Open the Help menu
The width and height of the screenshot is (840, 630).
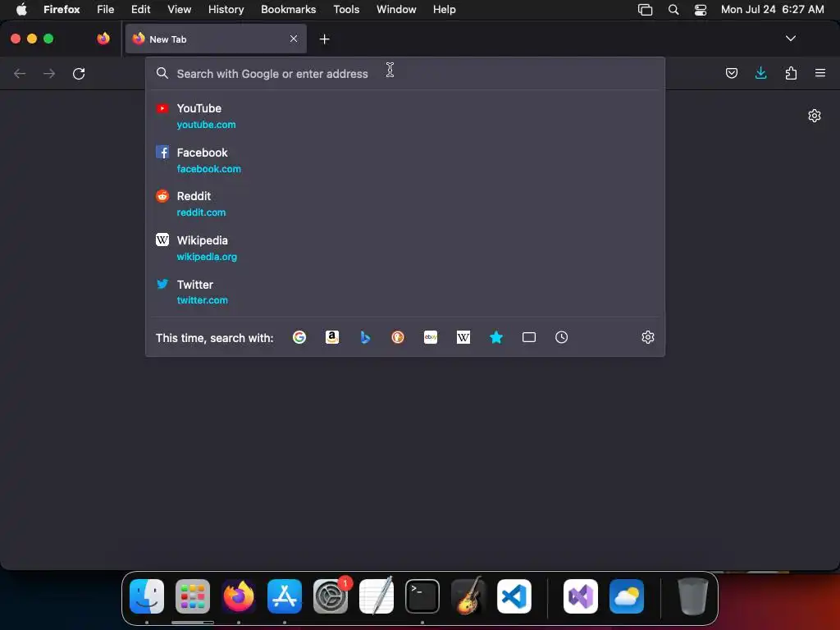coord(444,9)
